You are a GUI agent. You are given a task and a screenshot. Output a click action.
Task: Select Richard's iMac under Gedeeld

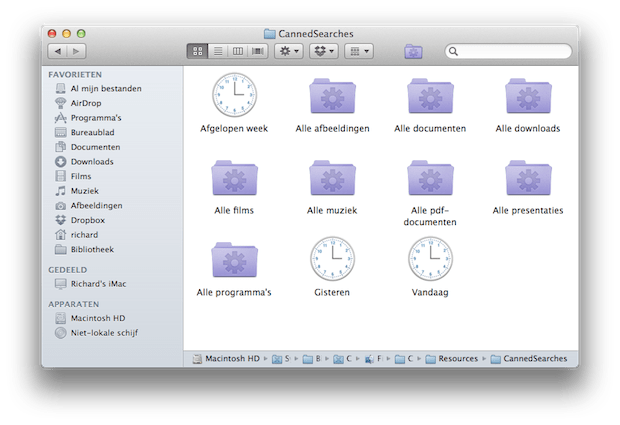pos(91,284)
